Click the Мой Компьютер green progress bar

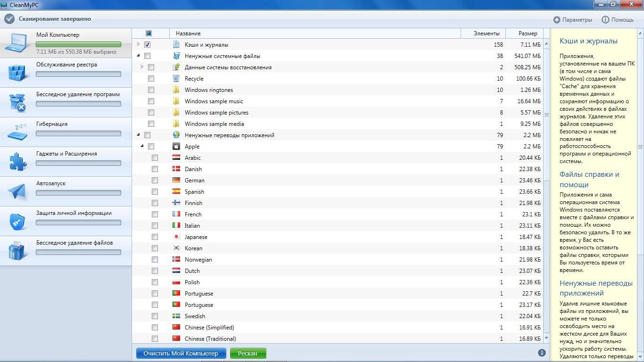click(x=78, y=44)
